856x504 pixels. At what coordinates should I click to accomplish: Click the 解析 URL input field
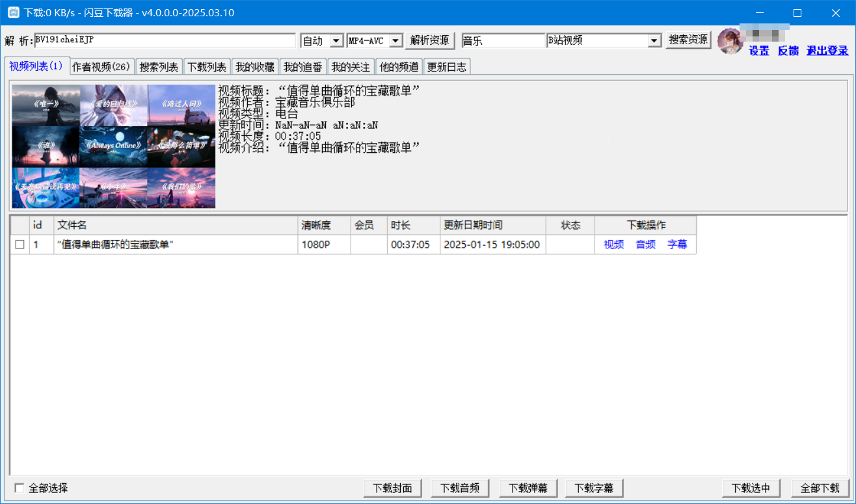165,40
